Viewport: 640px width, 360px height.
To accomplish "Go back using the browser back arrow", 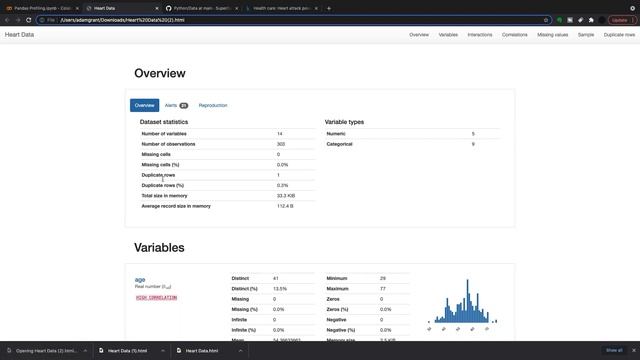I will point(7,20).
